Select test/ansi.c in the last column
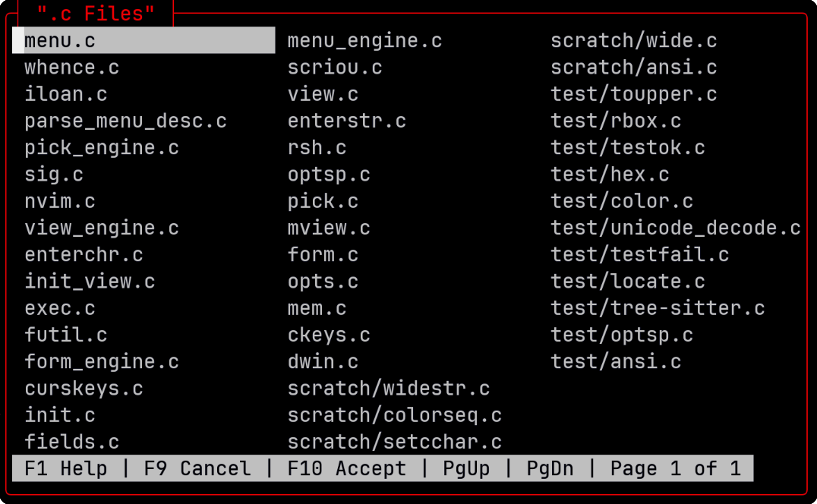 pos(616,362)
